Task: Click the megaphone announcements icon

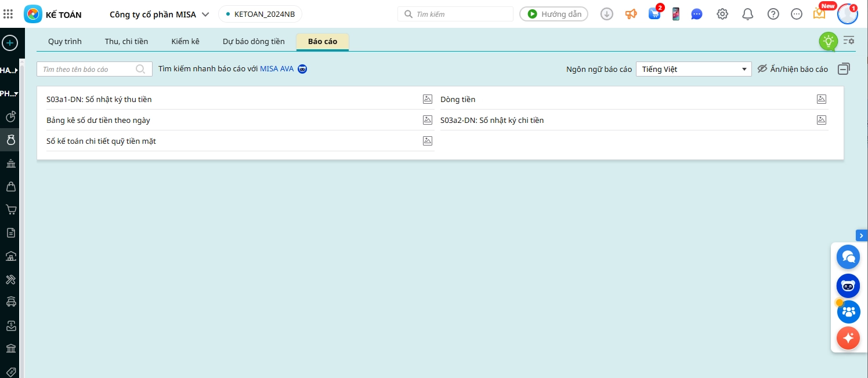Action: tap(631, 14)
